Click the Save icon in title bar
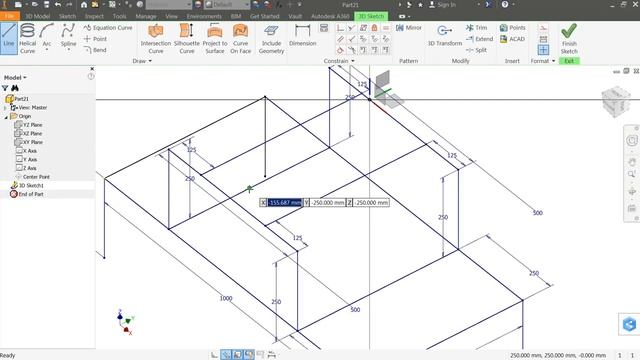Image resolution: width=640 pixels, height=360 pixels. coord(46,4)
